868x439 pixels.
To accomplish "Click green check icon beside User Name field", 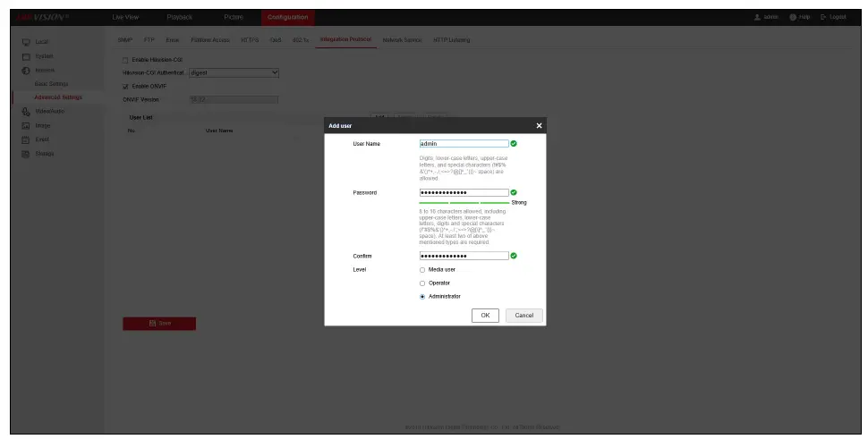I will coord(514,144).
